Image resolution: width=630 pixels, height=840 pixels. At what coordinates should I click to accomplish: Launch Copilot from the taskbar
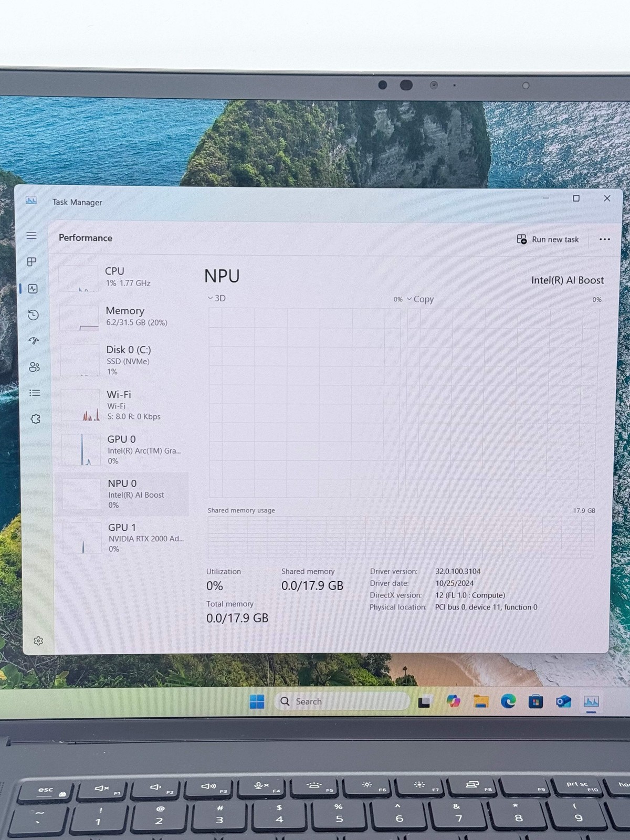tap(453, 701)
